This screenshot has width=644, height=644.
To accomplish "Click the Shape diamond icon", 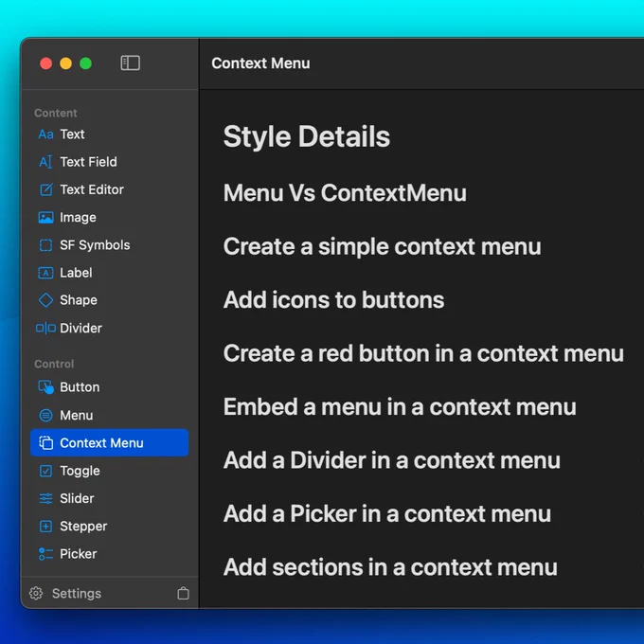I will pos(45,300).
